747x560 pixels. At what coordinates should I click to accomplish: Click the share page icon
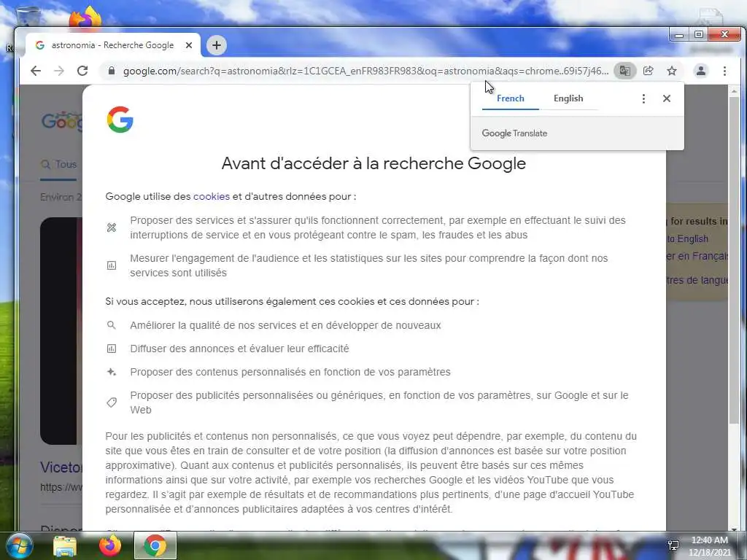[x=649, y=71]
